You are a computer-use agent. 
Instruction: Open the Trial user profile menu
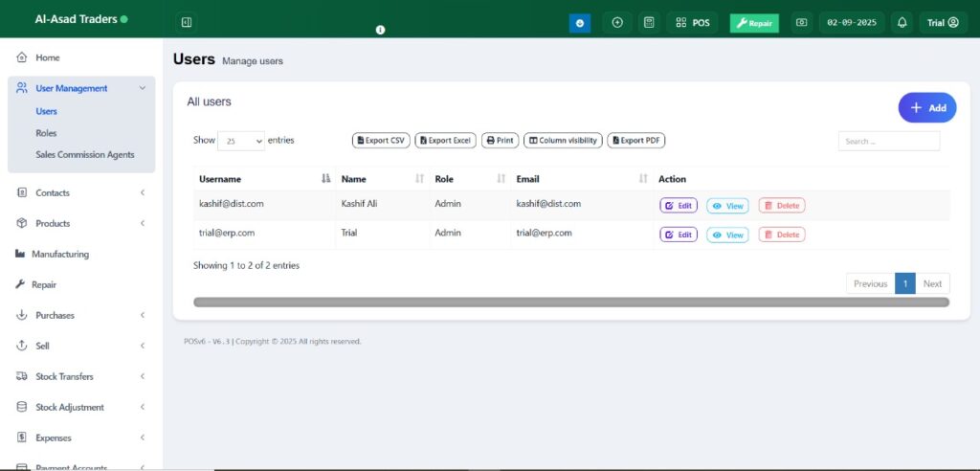point(943,22)
